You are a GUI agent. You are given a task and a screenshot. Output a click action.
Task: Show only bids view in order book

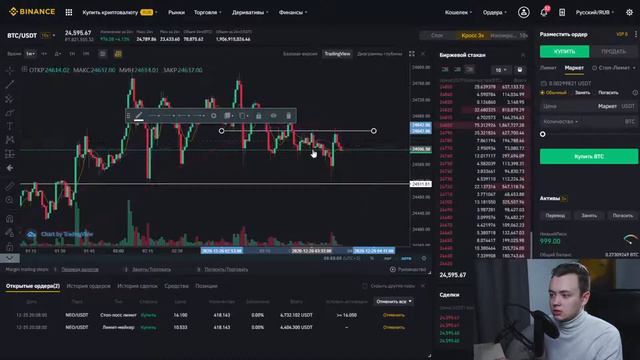tap(458, 70)
